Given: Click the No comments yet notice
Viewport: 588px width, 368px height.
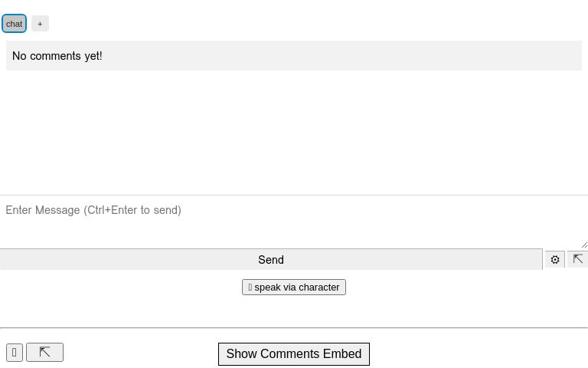Looking at the screenshot, I should [x=294, y=55].
